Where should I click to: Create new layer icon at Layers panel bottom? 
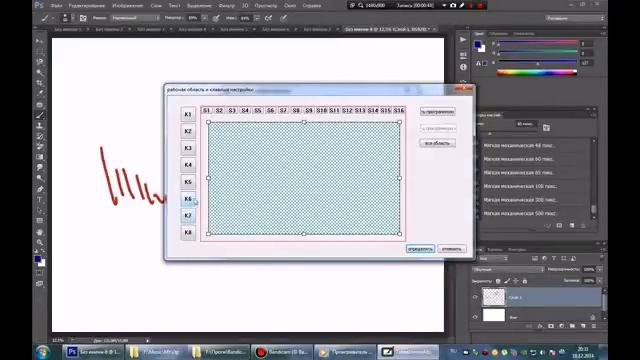point(583,326)
